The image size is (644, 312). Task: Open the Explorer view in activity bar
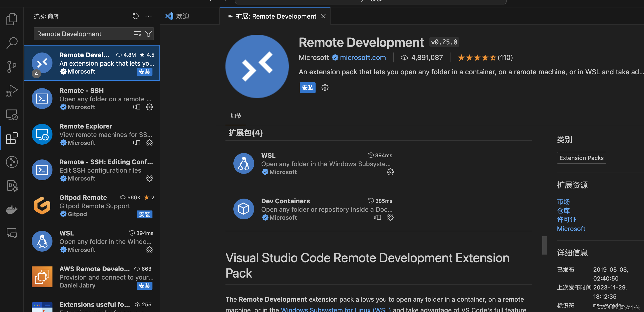pyautogui.click(x=11, y=19)
